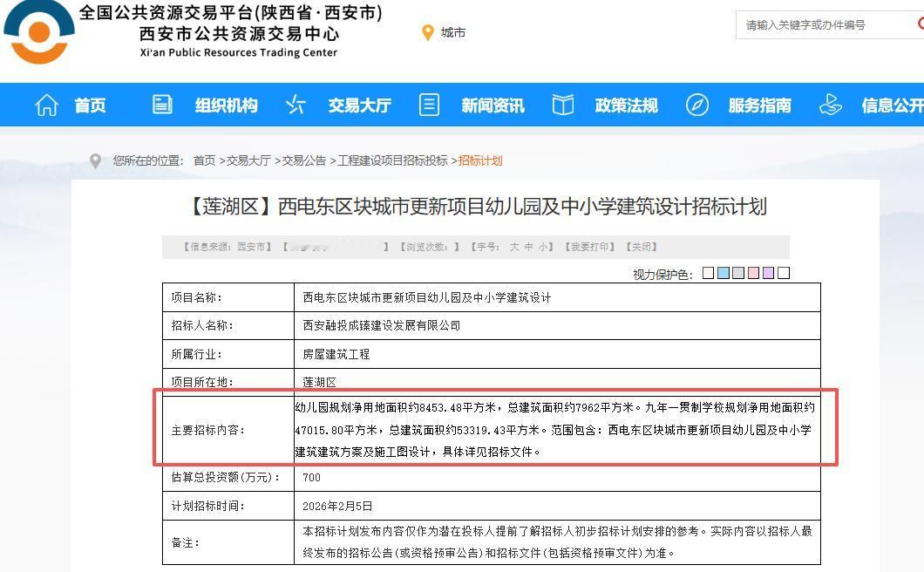Image resolution: width=924 pixels, height=572 pixels.
Task: Click the breadcrumb location pin icon
Action: pos(96,160)
